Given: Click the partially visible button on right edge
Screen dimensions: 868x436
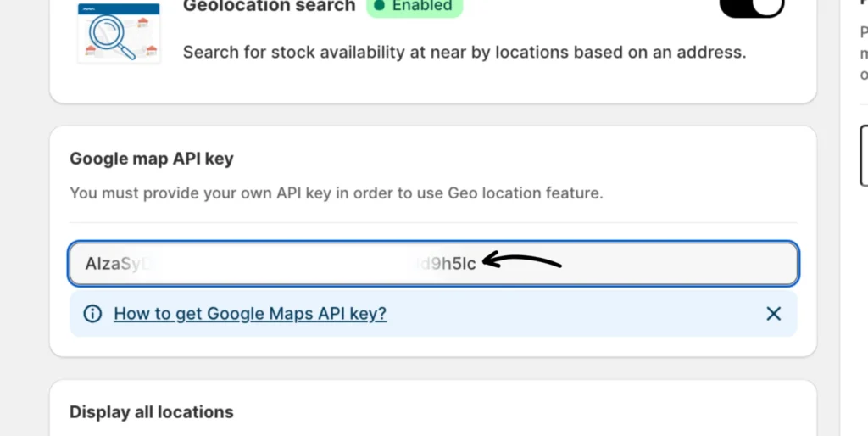Looking at the screenshot, I should tap(863, 155).
